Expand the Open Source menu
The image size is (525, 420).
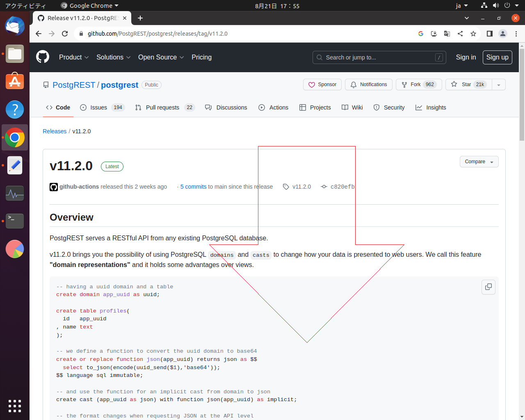point(161,57)
